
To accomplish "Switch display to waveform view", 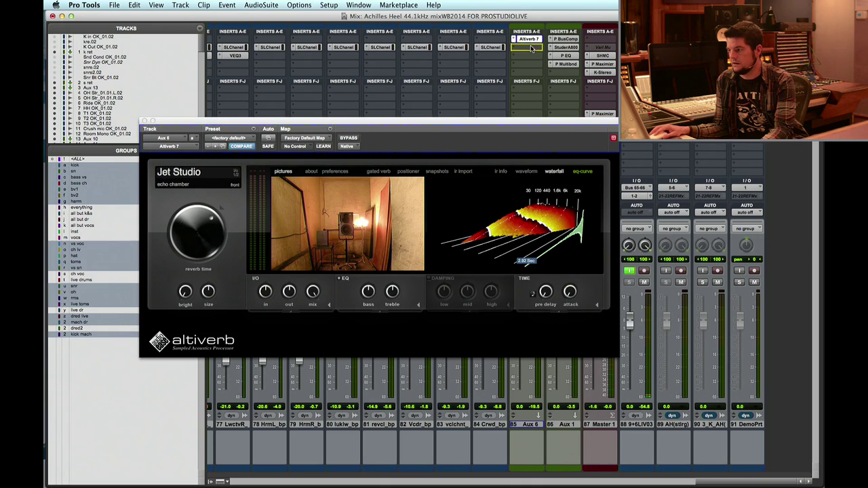I will [x=526, y=171].
